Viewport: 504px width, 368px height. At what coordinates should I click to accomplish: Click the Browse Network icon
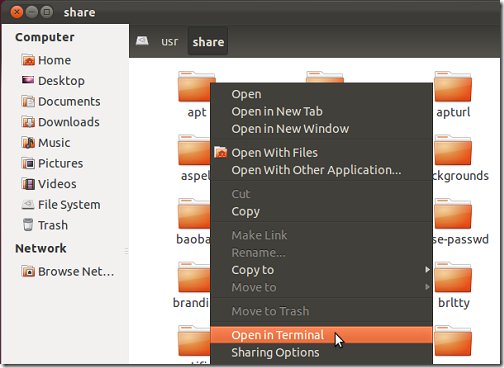[x=28, y=271]
